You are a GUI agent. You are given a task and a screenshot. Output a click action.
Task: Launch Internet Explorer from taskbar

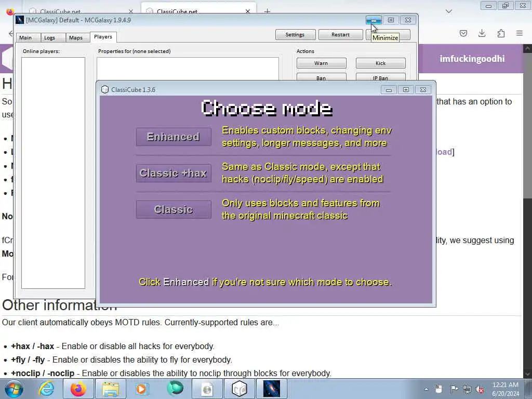46,389
